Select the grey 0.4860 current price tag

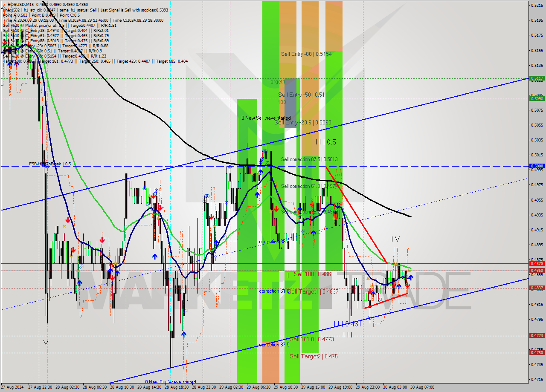[x=537, y=271]
